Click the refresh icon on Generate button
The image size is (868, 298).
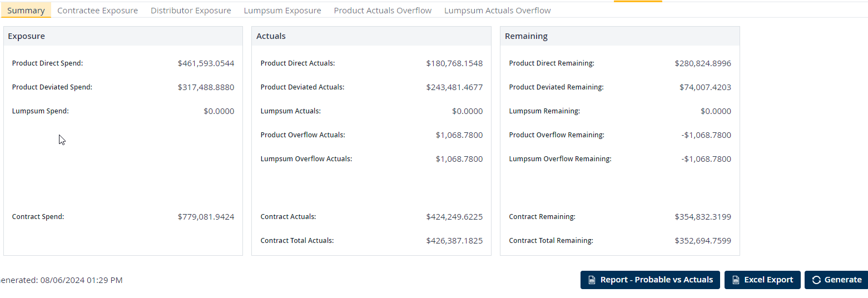(x=816, y=280)
